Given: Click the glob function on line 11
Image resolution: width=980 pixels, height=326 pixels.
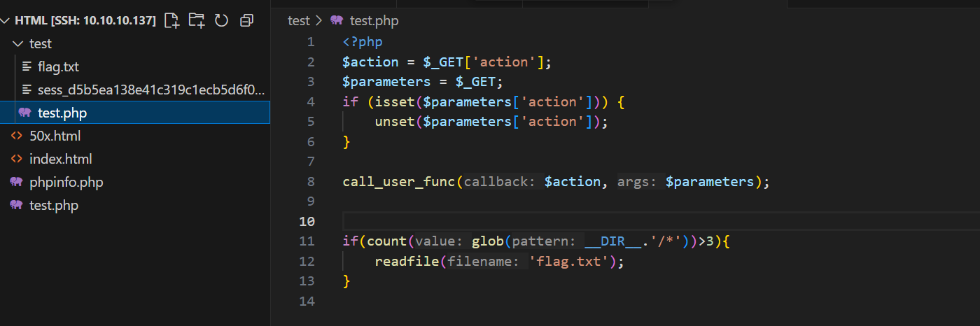Looking at the screenshot, I should 487,241.
